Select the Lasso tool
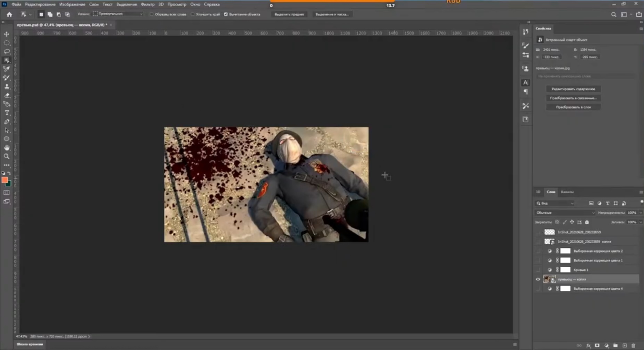The width and height of the screenshot is (644, 350). [7, 51]
